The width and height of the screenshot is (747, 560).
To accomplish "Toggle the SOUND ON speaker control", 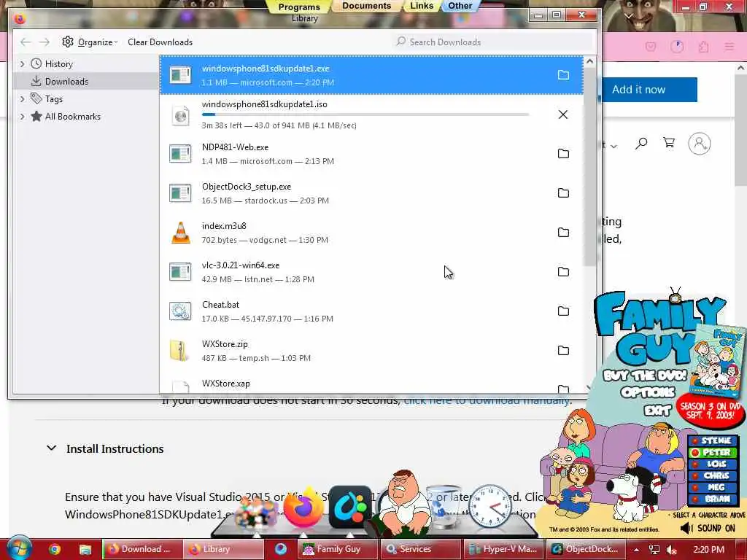I will 708,528.
